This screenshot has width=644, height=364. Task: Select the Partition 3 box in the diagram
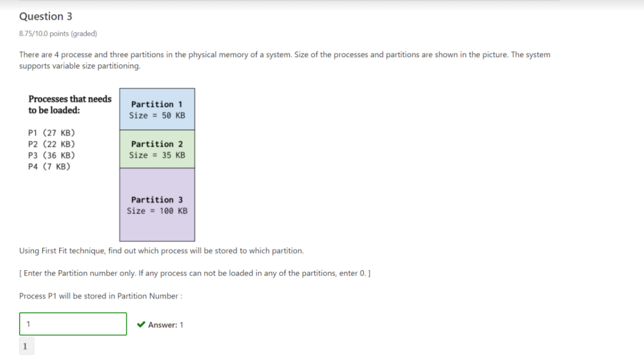(x=157, y=205)
